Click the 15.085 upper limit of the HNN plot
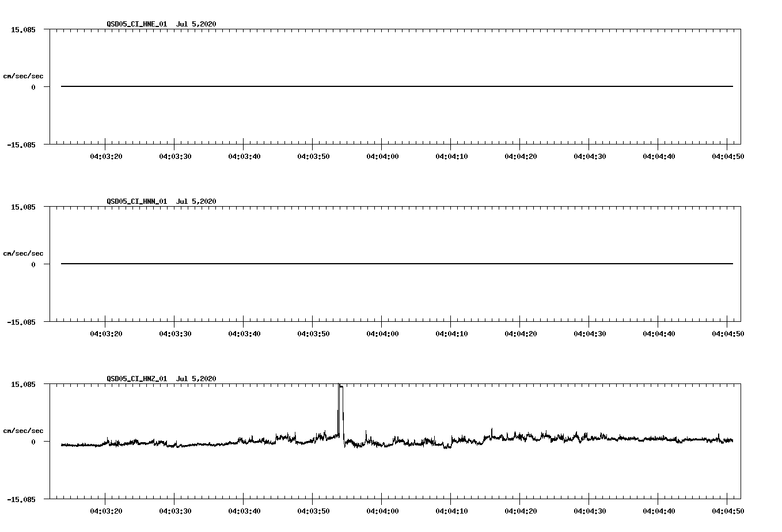782x532 pixels. 23,207
